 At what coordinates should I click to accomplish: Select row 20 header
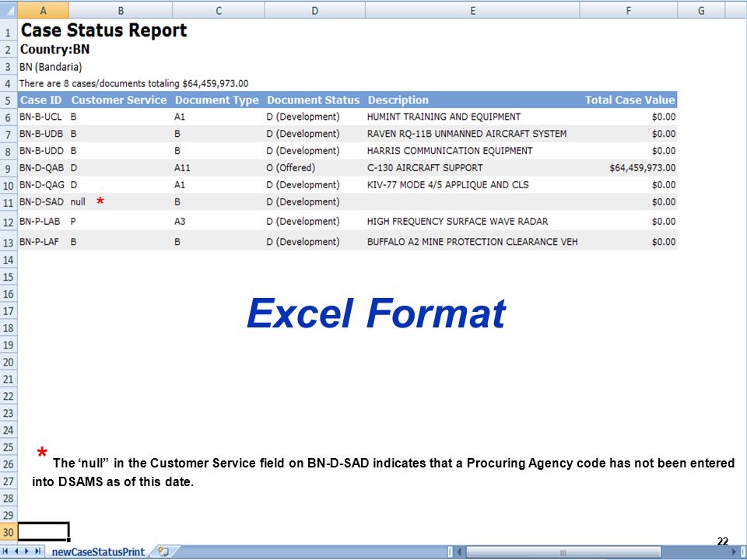click(8, 362)
